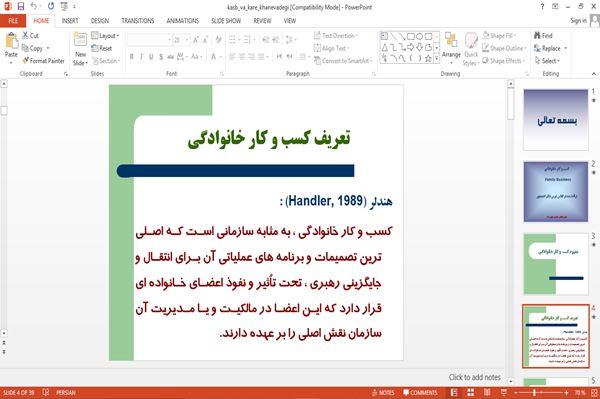Switch to the TRANSITIONS tab
Screen dimensions: 600x399
coord(138,21)
